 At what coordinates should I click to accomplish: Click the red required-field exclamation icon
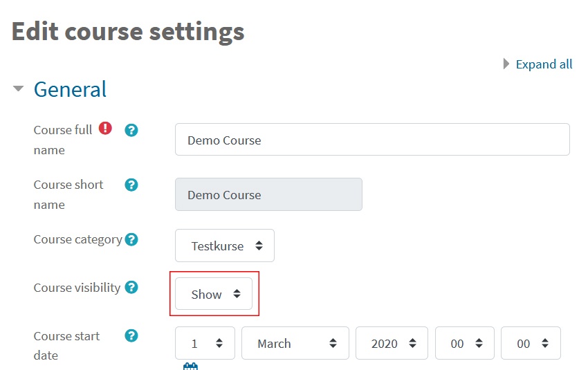coord(105,128)
